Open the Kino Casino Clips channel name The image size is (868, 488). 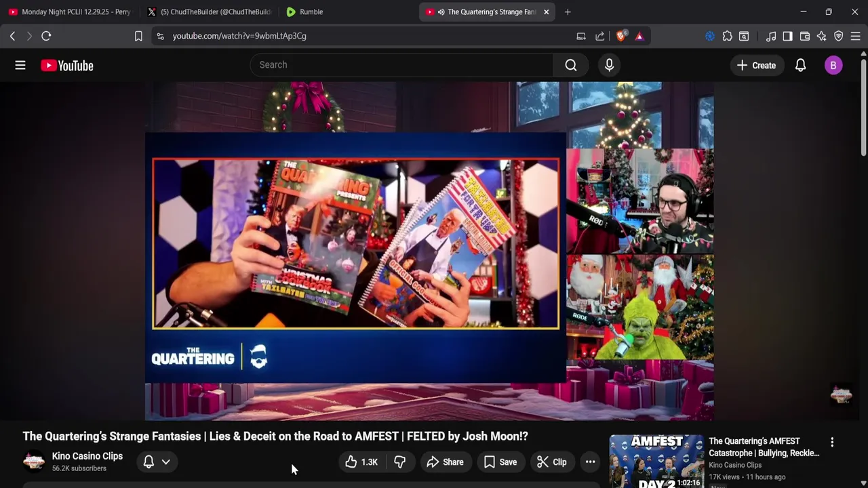tap(87, 456)
